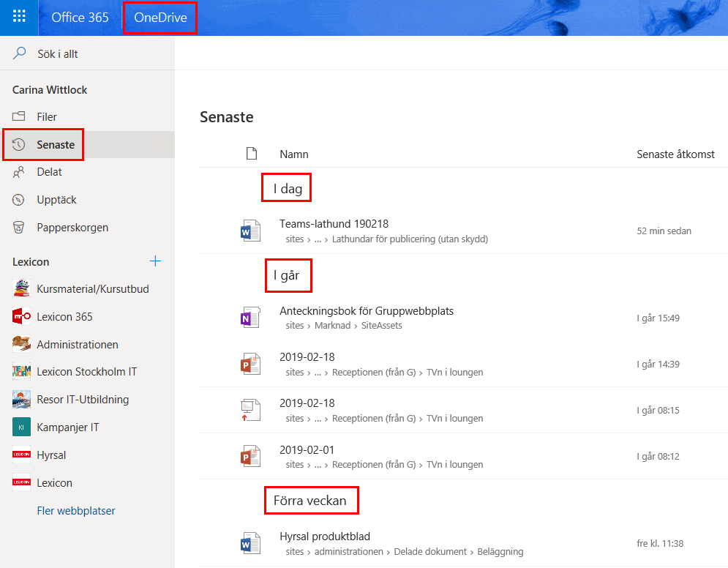
Task: Open the Administrationen site link
Action: 78,345
